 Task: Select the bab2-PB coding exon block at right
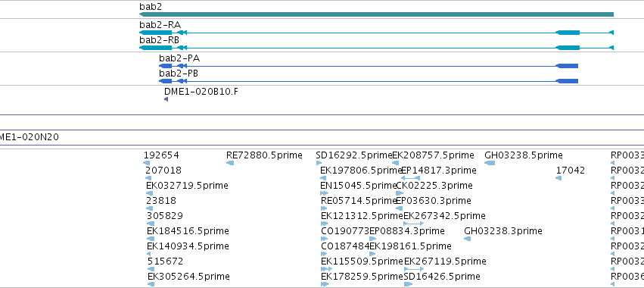(567, 81)
